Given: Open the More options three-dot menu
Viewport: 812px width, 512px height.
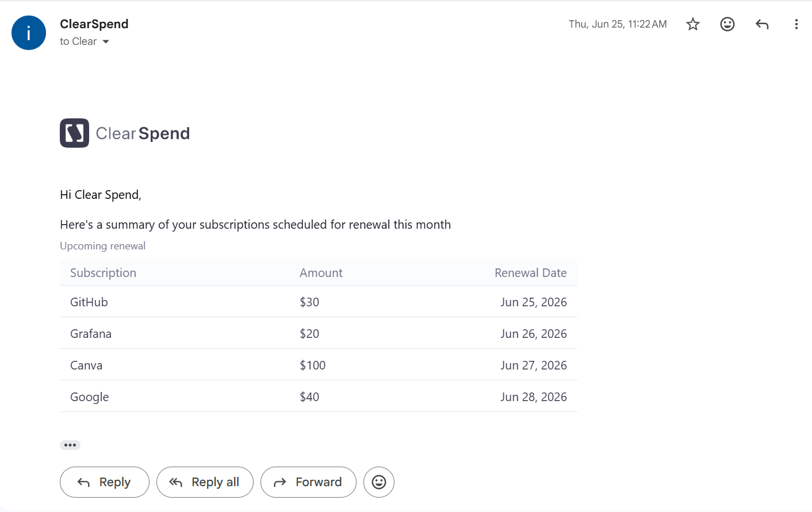Looking at the screenshot, I should coord(796,24).
